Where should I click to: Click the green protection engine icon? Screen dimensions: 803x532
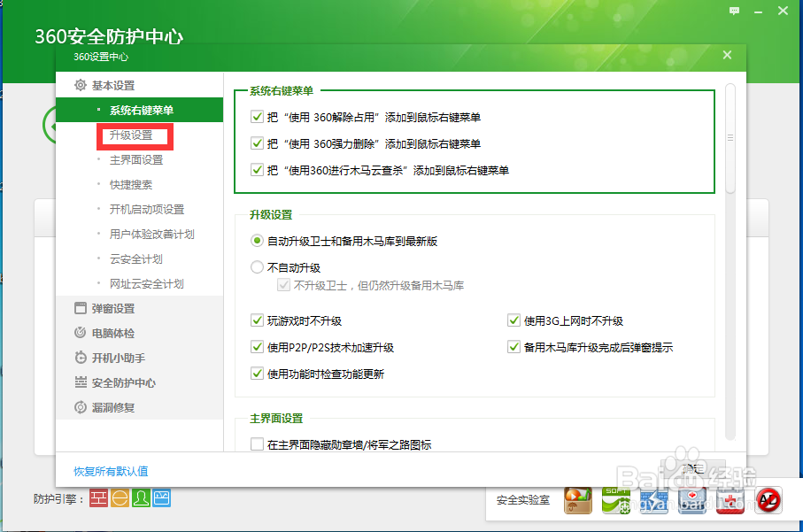141,497
